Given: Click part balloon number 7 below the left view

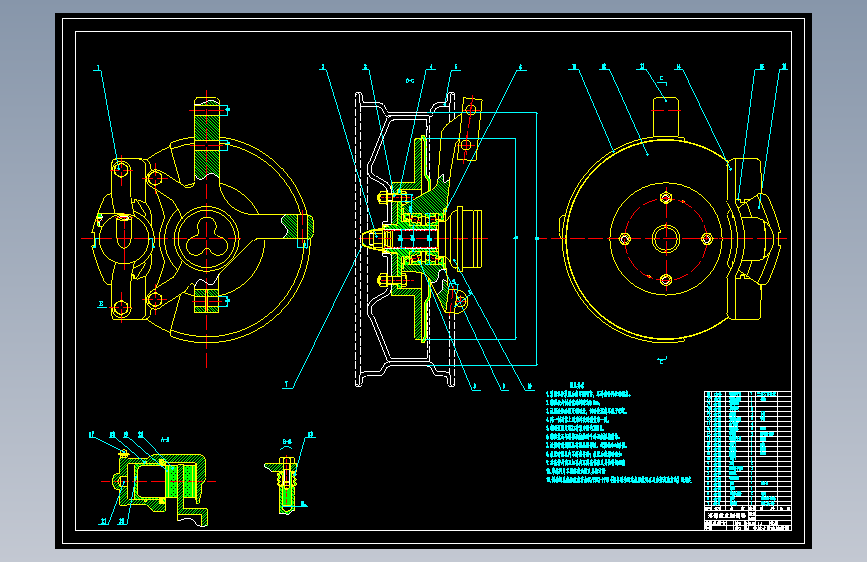Looking at the screenshot, I should [286, 384].
